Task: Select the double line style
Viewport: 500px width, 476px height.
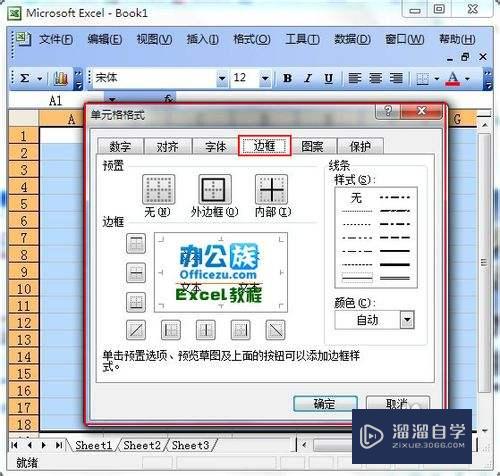Action: click(395, 278)
